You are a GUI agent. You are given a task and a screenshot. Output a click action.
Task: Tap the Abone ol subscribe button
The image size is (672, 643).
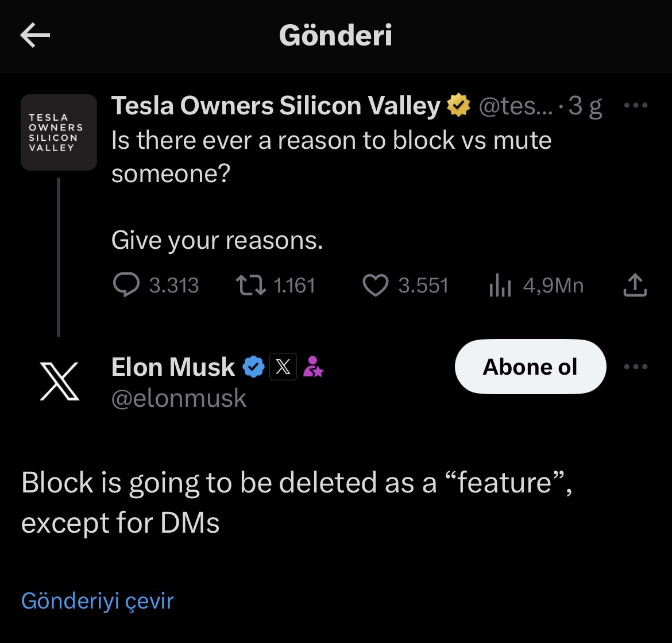coord(530,367)
